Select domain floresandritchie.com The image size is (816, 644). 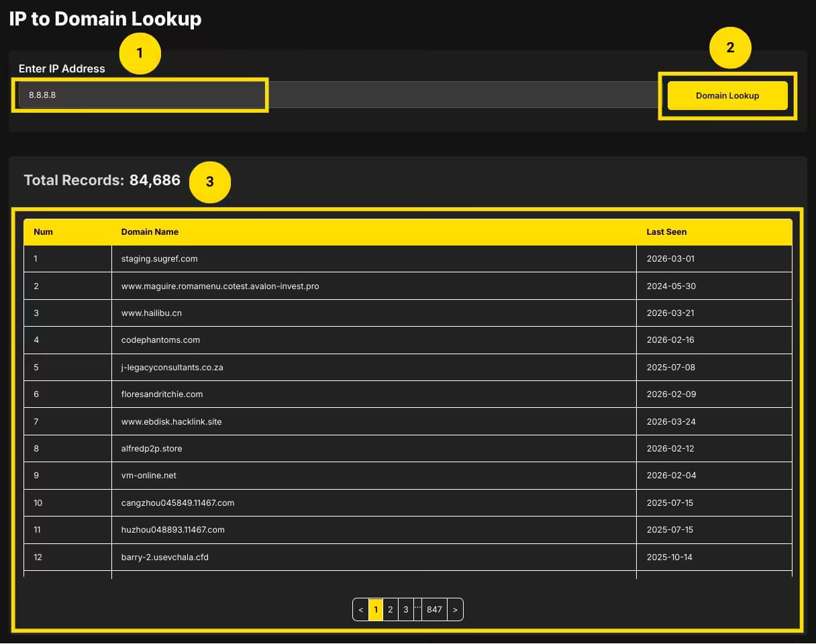click(162, 394)
